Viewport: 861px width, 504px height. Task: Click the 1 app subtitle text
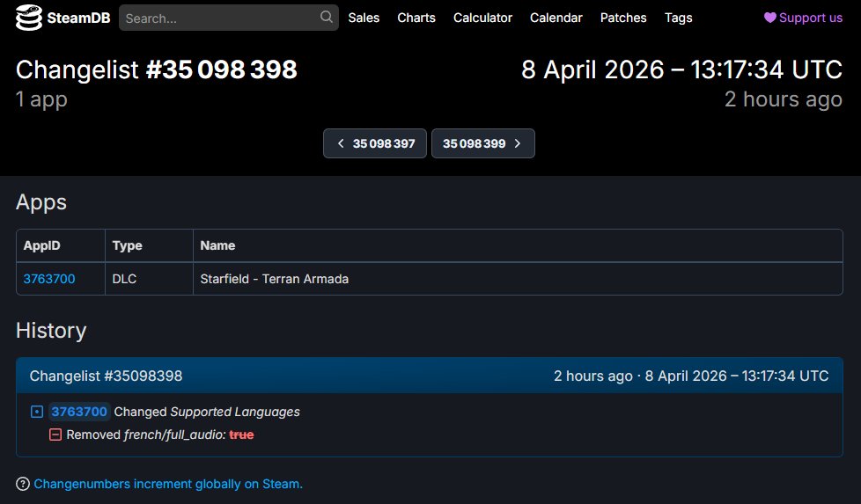41,99
